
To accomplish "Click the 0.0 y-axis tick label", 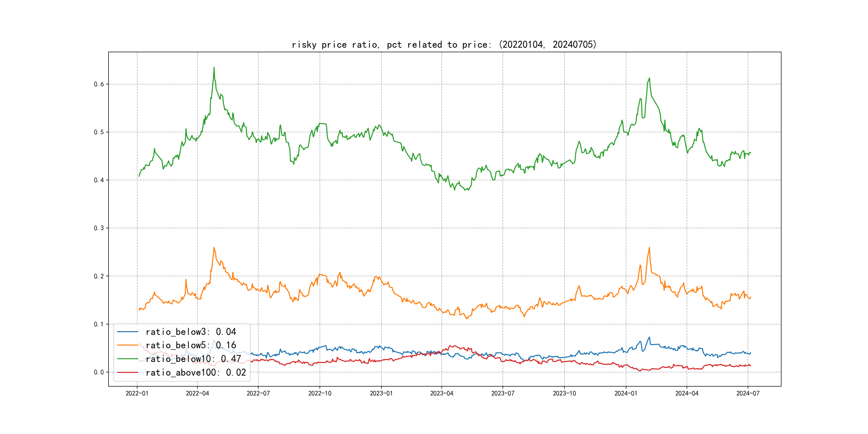I will tap(99, 372).
